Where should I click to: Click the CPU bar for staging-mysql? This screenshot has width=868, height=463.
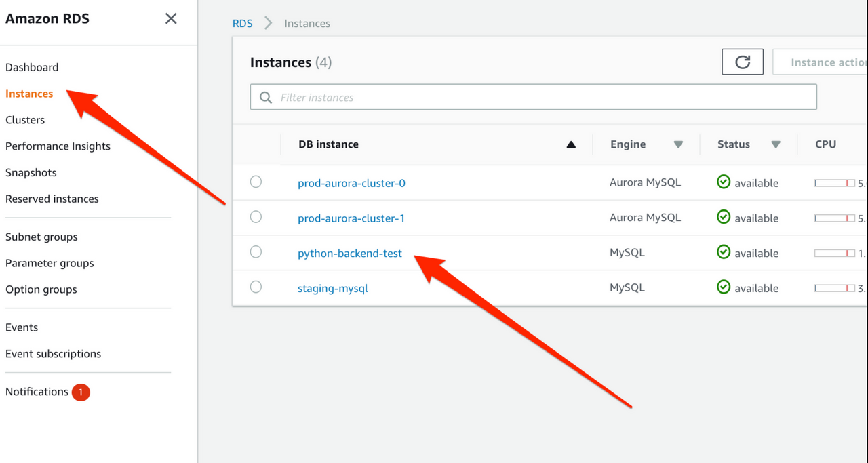pos(835,288)
